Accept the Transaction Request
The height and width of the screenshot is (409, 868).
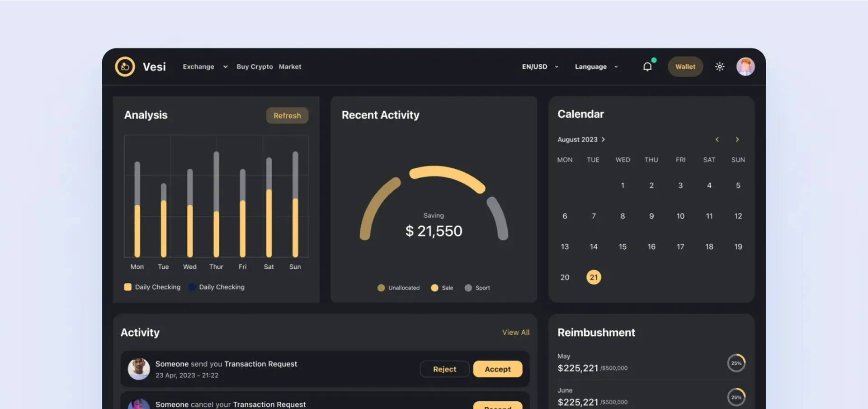pyautogui.click(x=498, y=369)
